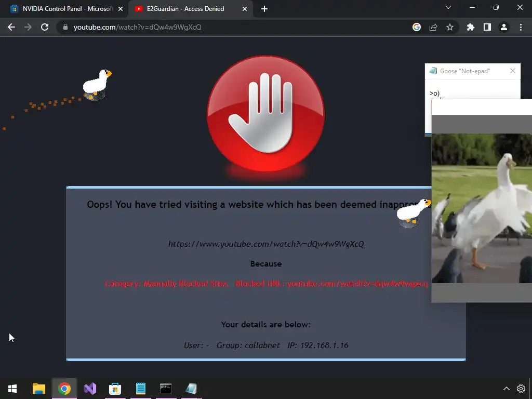532x399 pixels.
Task: Open Chrome's three-dot menu
Action: pyautogui.click(x=521, y=27)
